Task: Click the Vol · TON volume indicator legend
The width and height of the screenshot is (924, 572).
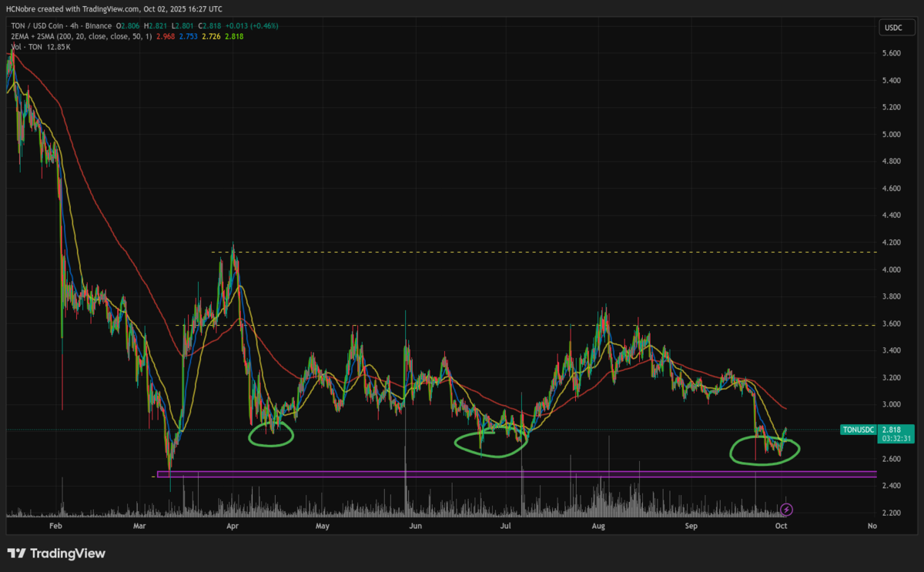Action: pos(23,47)
